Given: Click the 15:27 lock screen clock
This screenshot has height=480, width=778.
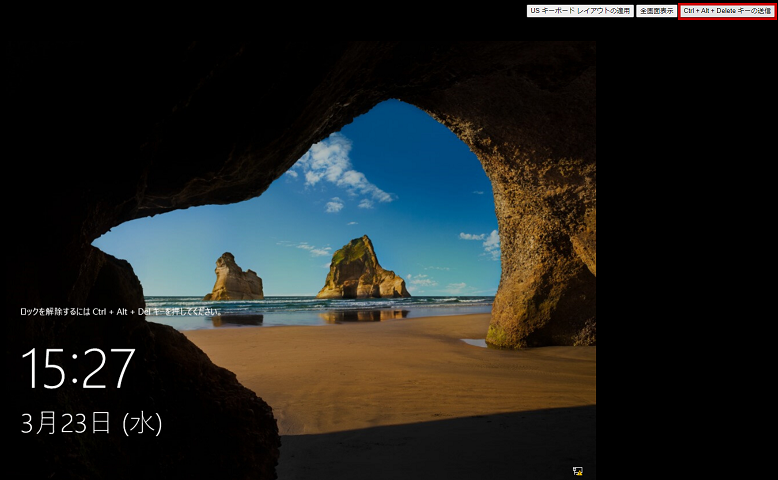Looking at the screenshot, I should click(x=78, y=369).
